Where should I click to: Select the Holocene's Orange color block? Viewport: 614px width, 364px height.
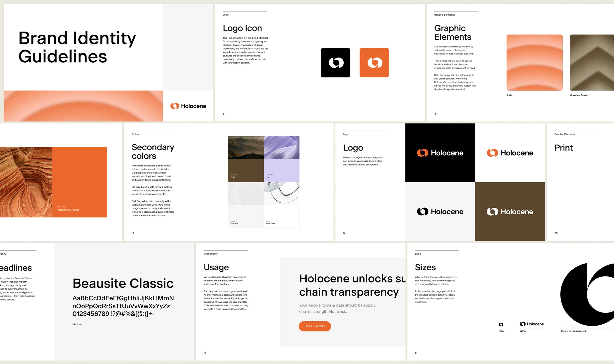click(x=79, y=182)
